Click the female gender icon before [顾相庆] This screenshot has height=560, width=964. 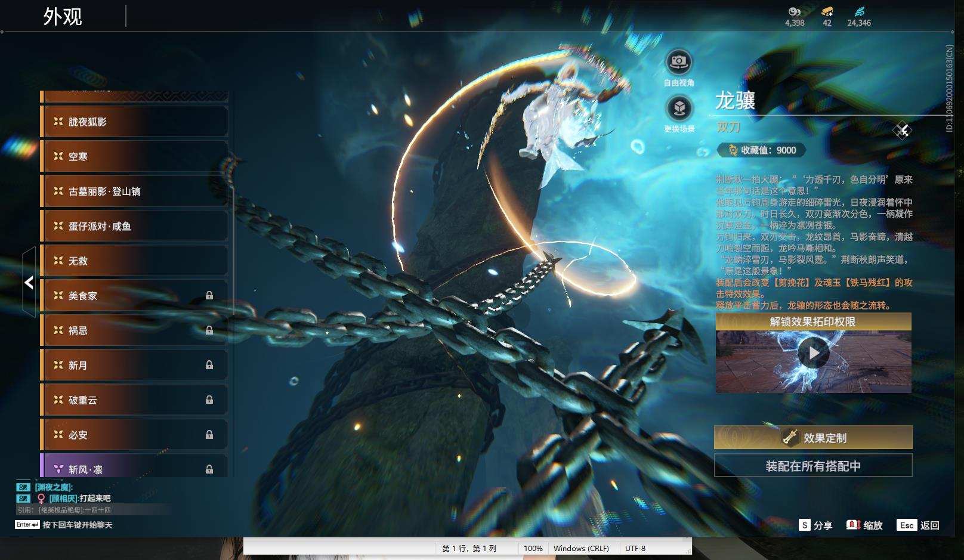(41, 499)
